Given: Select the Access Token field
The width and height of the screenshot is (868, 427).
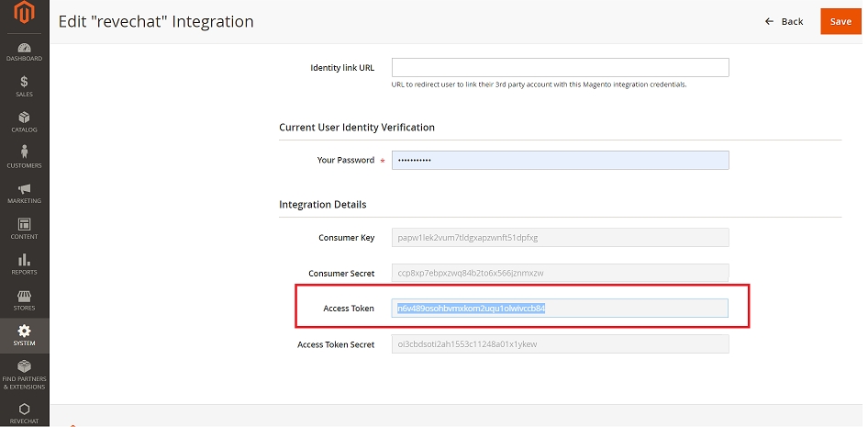Looking at the screenshot, I should 560,309.
